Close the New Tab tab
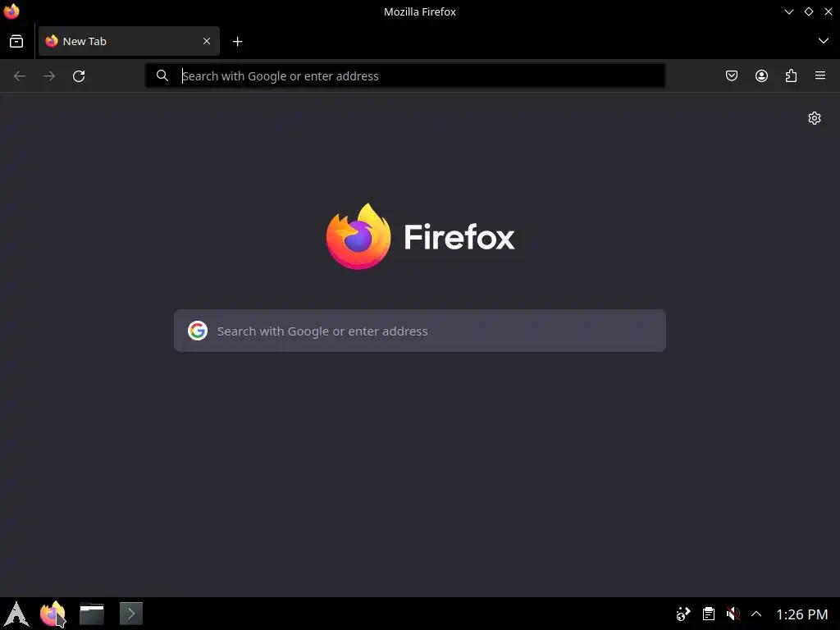Screen dimensions: 840x630 [207, 41]
